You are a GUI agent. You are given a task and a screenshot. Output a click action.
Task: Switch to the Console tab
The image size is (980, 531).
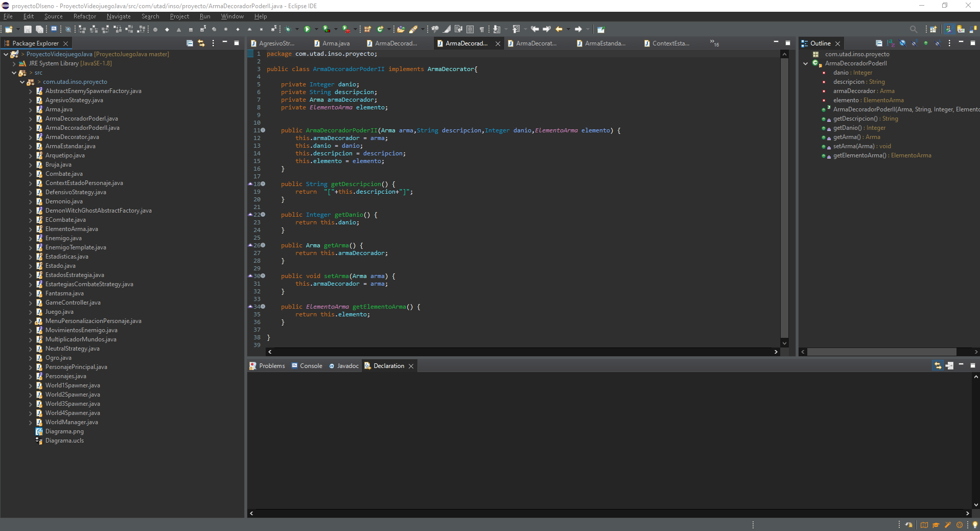coord(307,366)
